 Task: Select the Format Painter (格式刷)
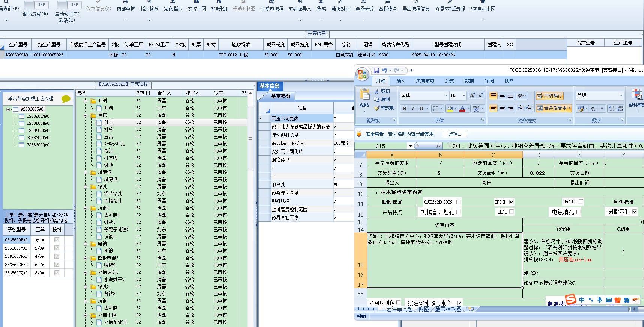tap(384, 108)
